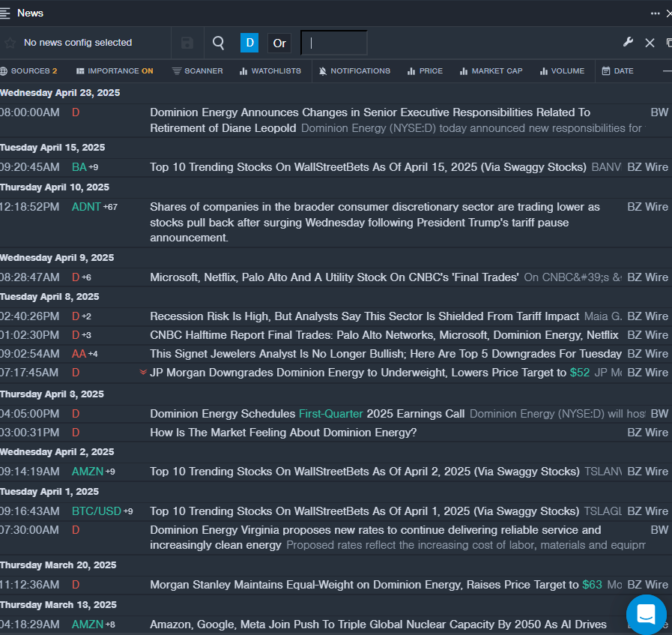Click the 'Wednesday April 23, 2025' date header
This screenshot has width=672, height=635.
(x=60, y=93)
